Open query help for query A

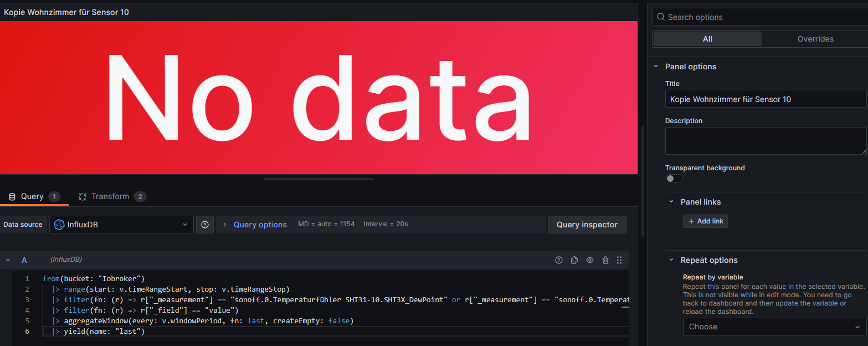(x=559, y=260)
